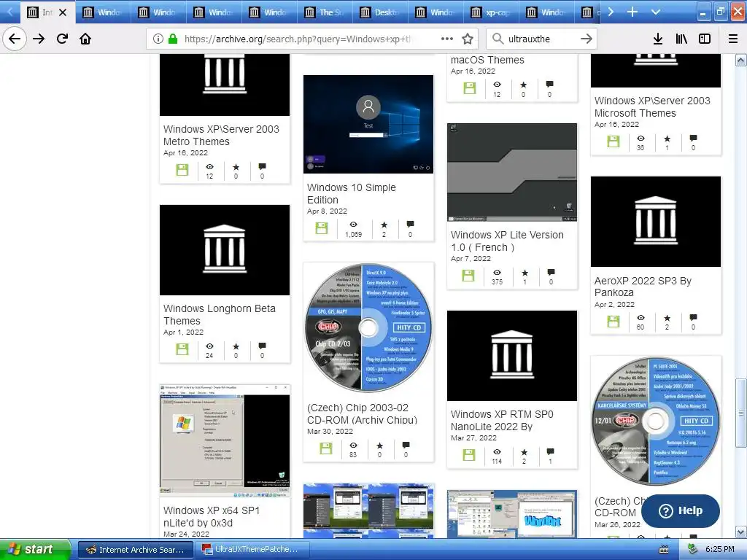
Task: Toggle the sidebar view icon
Action: 705,39
